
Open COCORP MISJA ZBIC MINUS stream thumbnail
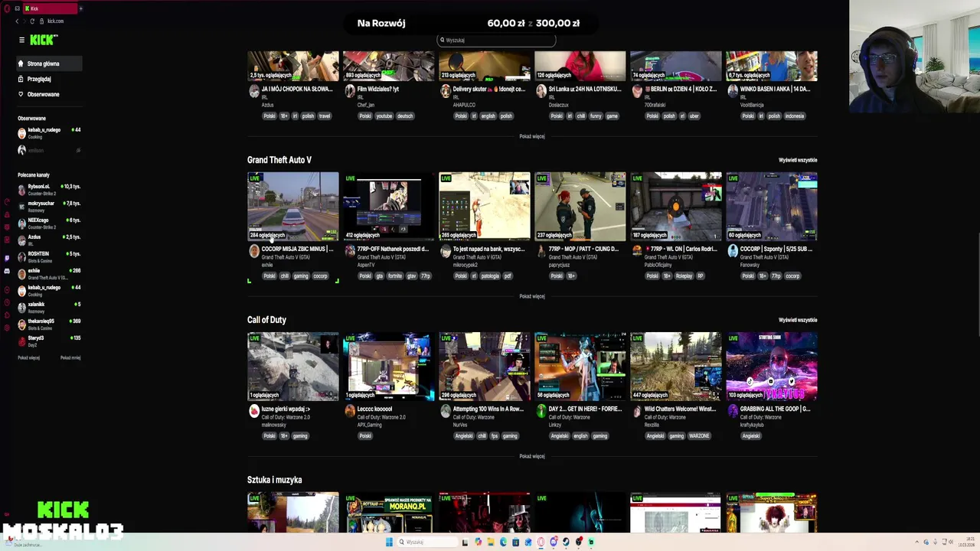(x=292, y=207)
